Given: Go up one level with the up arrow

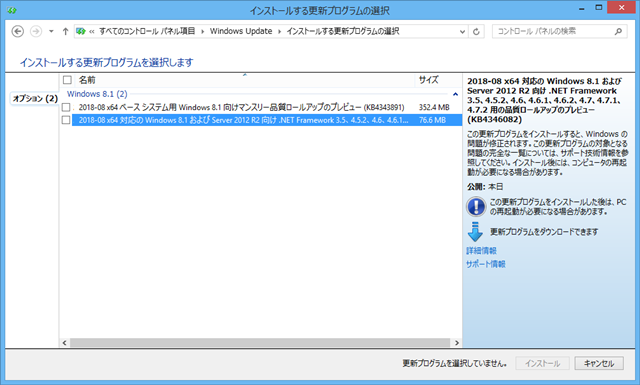Looking at the screenshot, I should (65, 31).
